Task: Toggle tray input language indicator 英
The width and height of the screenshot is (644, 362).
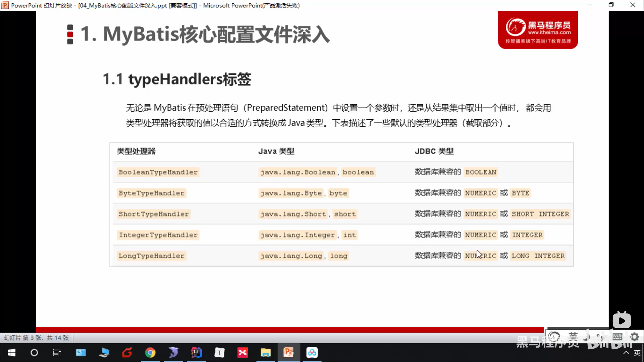Action: (637, 353)
